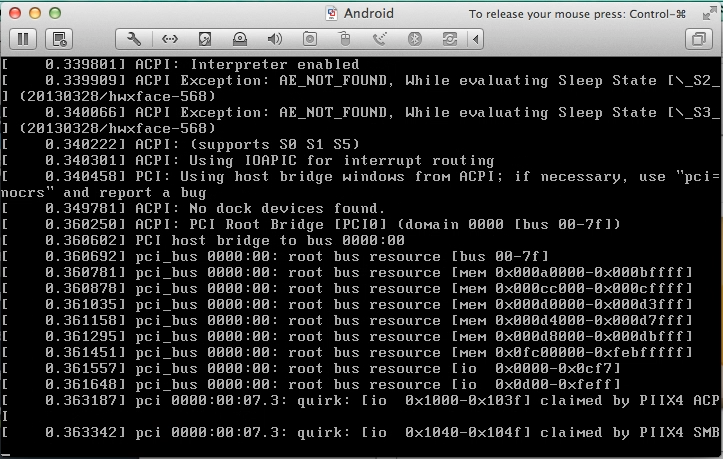723x459 pixels.
Task: Open the USB mouse device icon
Action: pos(344,39)
